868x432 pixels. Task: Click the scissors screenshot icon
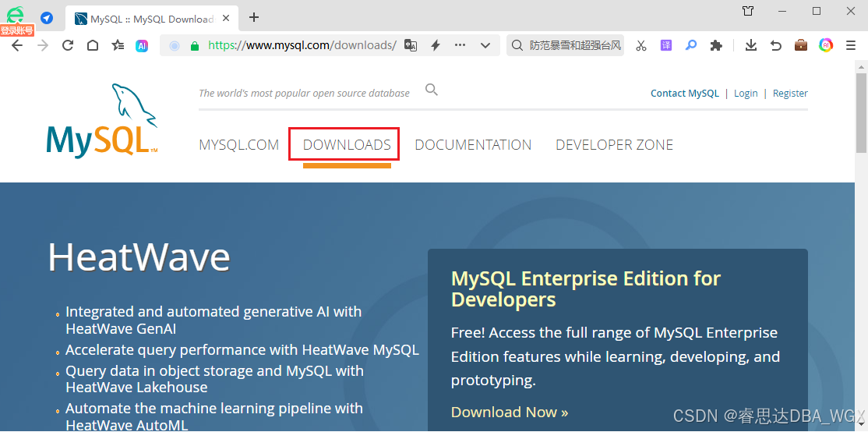[641, 45]
